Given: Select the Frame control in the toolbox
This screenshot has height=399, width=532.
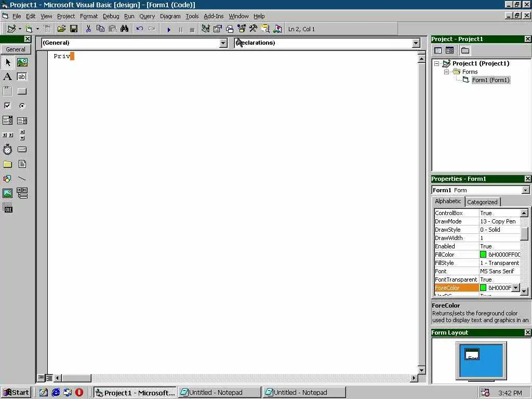Looking at the screenshot, I should point(7,91).
